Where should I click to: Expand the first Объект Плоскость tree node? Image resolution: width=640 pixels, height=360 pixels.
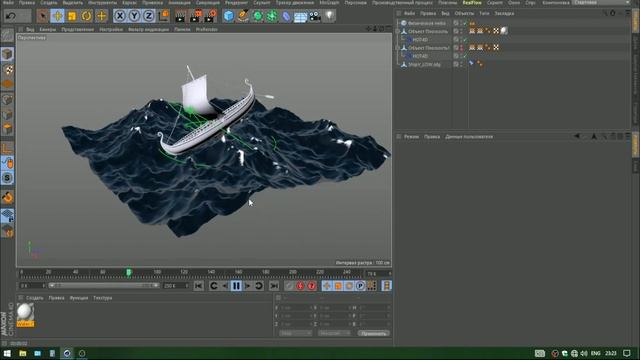pyautogui.click(x=398, y=31)
